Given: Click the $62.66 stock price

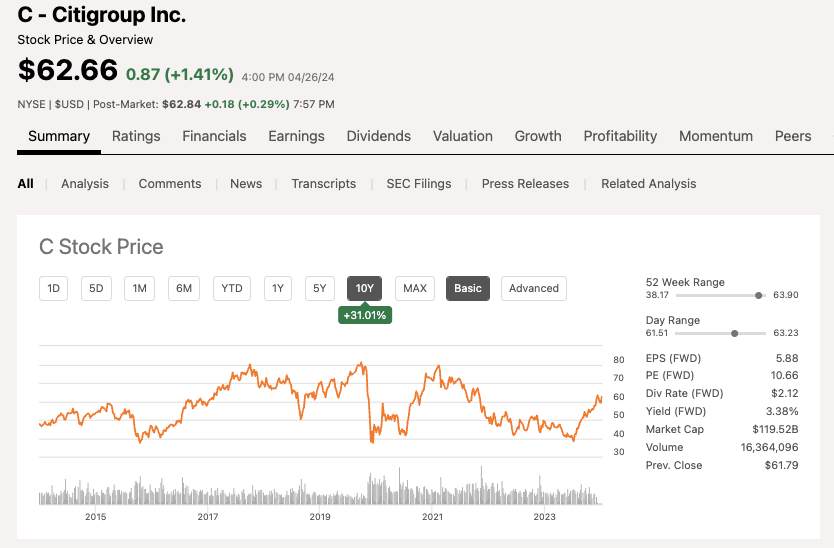Looking at the screenshot, I should tap(68, 70).
